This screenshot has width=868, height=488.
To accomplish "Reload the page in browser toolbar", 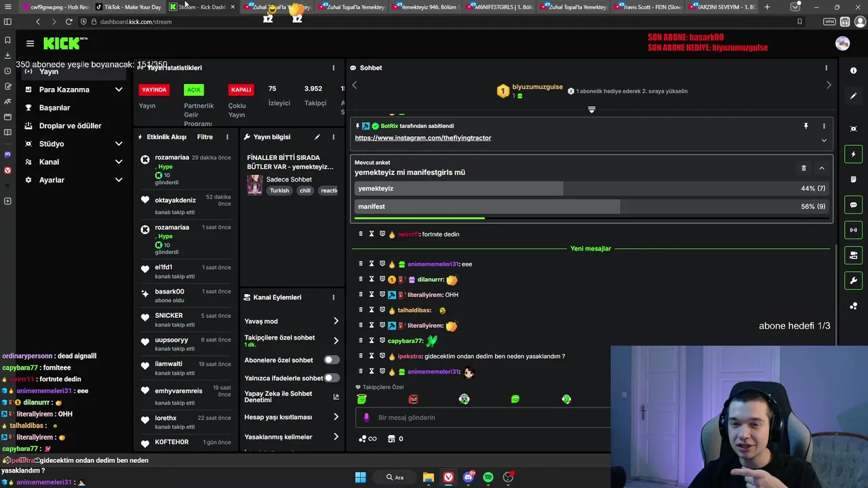I will point(68,22).
